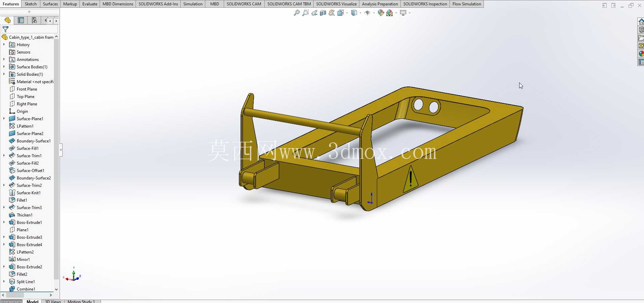Viewport: 644px width, 303px height.
Task: Activate the Zoom to Area tool
Action: click(x=305, y=13)
